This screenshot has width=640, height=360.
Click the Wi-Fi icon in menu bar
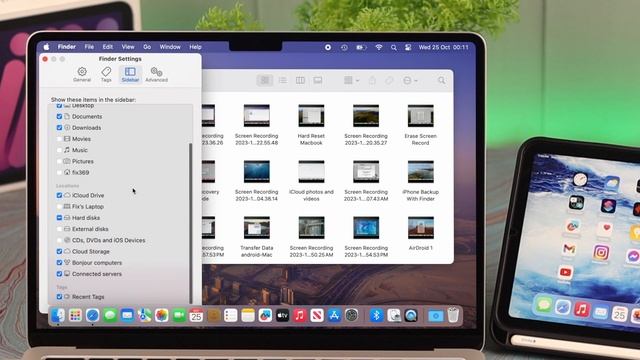coord(379,47)
